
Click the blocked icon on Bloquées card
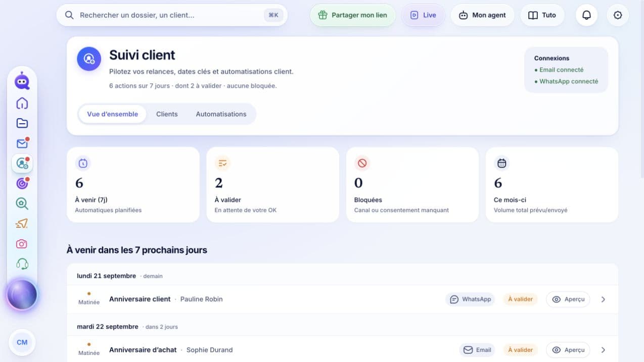click(362, 163)
